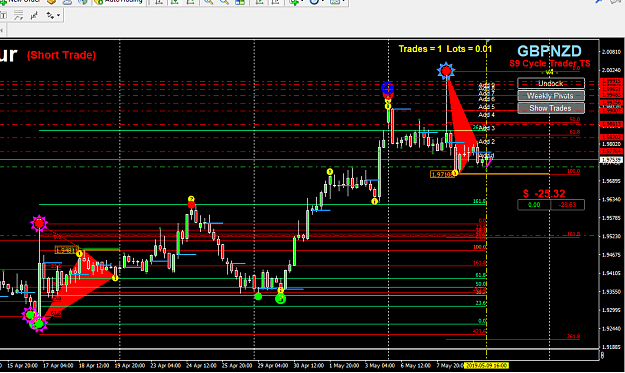Image resolution: width=625 pixels, height=373 pixels.
Task: Toggle the Weekly Pivots button
Action: (x=551, y=96)
